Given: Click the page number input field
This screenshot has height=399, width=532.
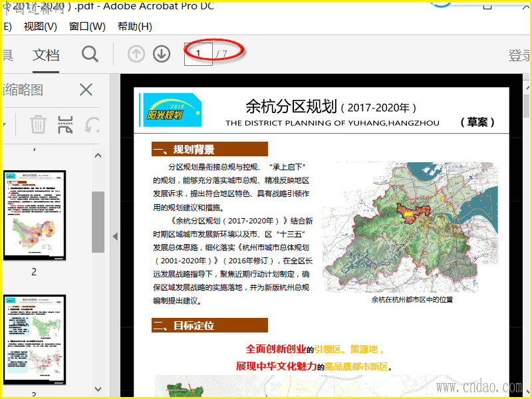Looking at the screenshot, I should pos(198,54).
